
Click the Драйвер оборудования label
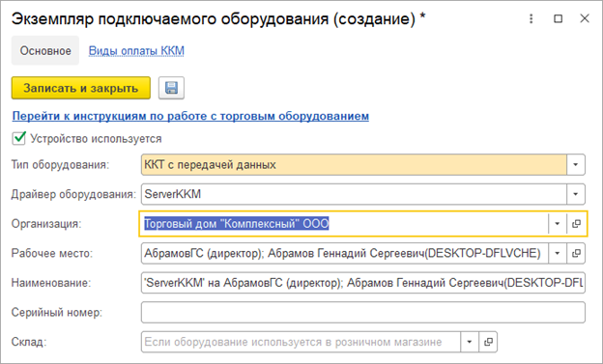(73, 194)
